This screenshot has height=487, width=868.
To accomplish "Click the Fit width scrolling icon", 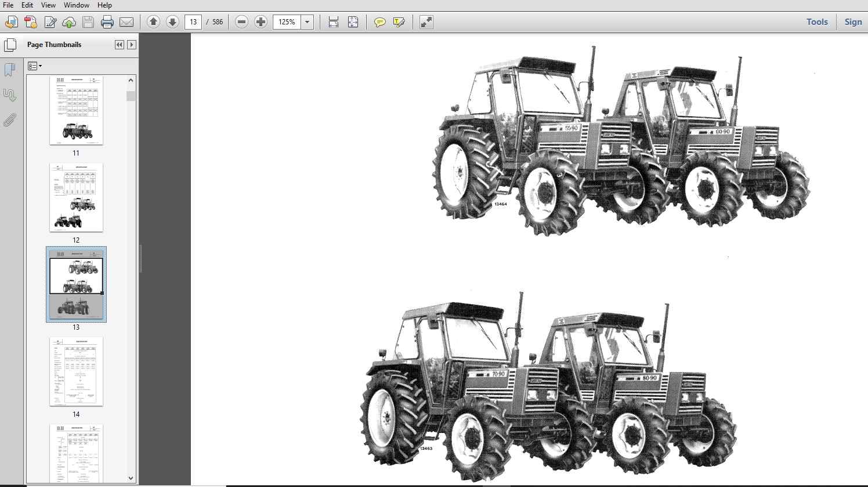I will tap(334, 22).
